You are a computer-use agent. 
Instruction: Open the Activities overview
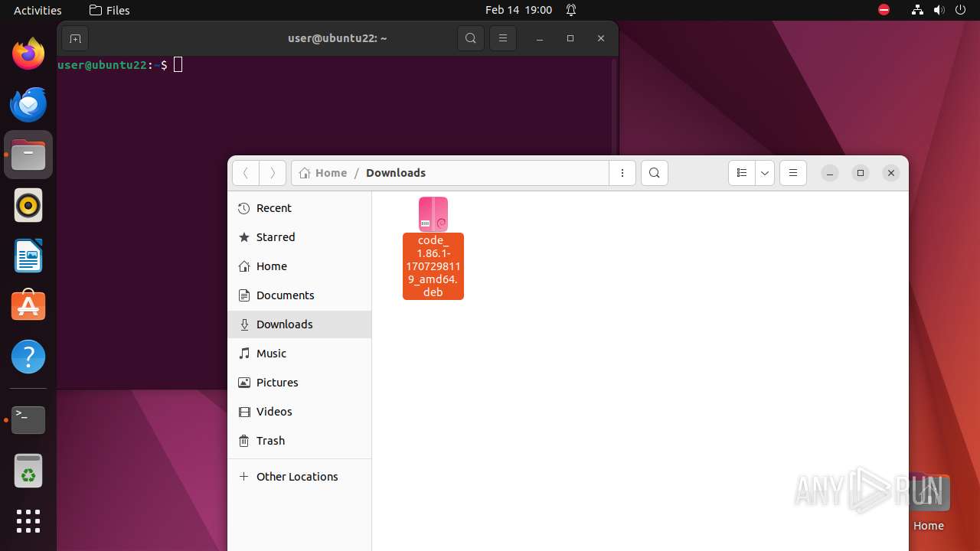[38, 10]
